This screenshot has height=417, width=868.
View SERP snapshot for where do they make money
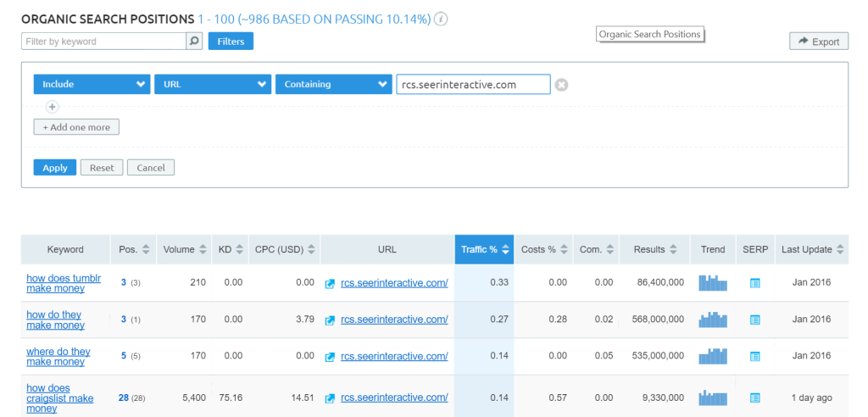[x=754, y=357]
